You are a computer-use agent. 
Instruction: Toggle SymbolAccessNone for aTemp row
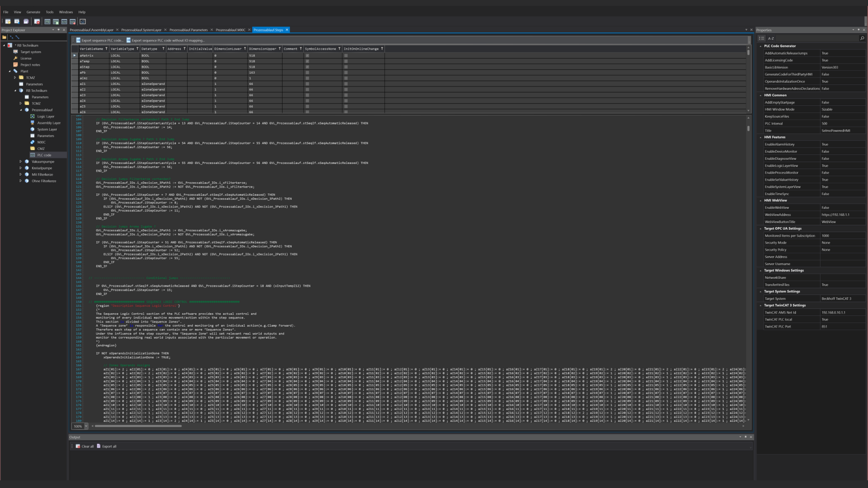pos(307,61)
